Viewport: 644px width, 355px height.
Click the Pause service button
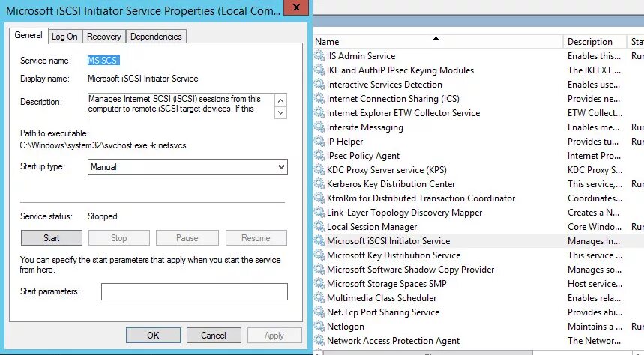coord(187,238)
